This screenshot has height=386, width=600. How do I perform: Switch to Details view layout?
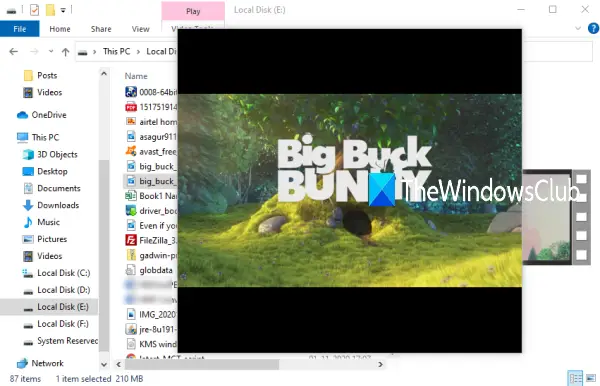point(575,378)
